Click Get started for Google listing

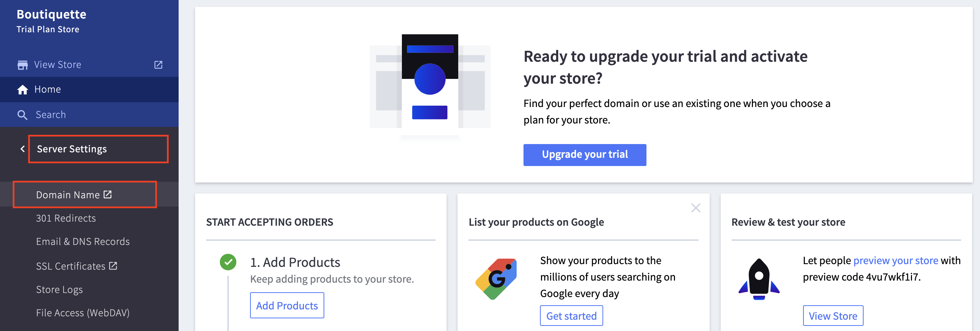tap(571, 316)
